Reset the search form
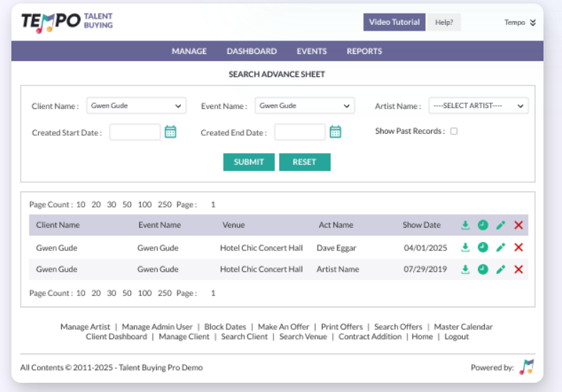Image resolution: width=562 pixels, height=392 pixels. point(304,162)
